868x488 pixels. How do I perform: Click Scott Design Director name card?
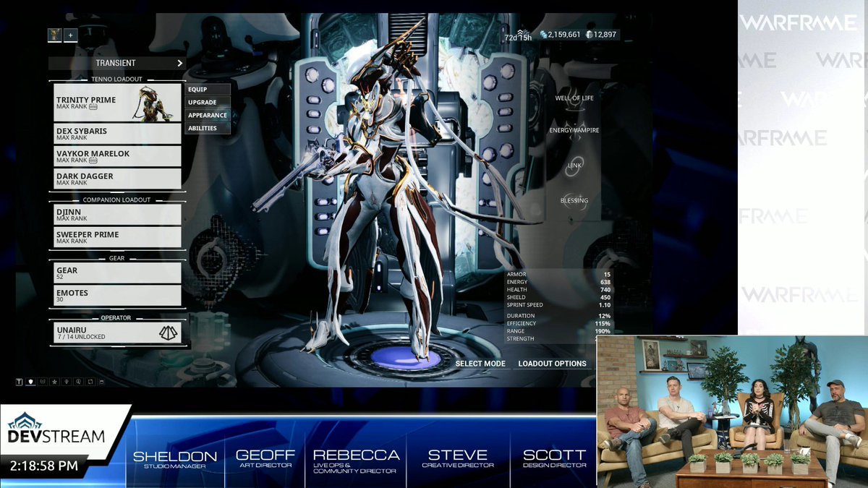(x=555, y=460)
